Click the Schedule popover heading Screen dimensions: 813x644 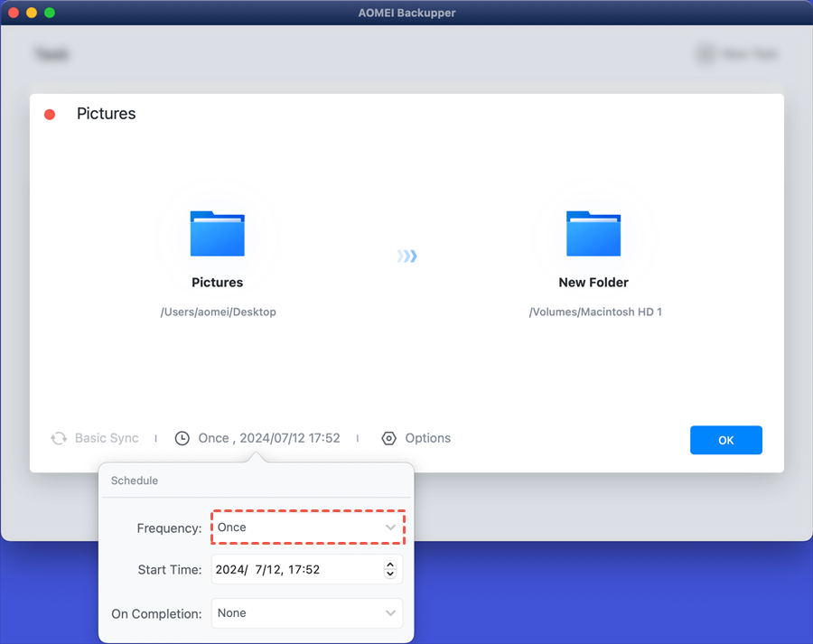(135, 481)
